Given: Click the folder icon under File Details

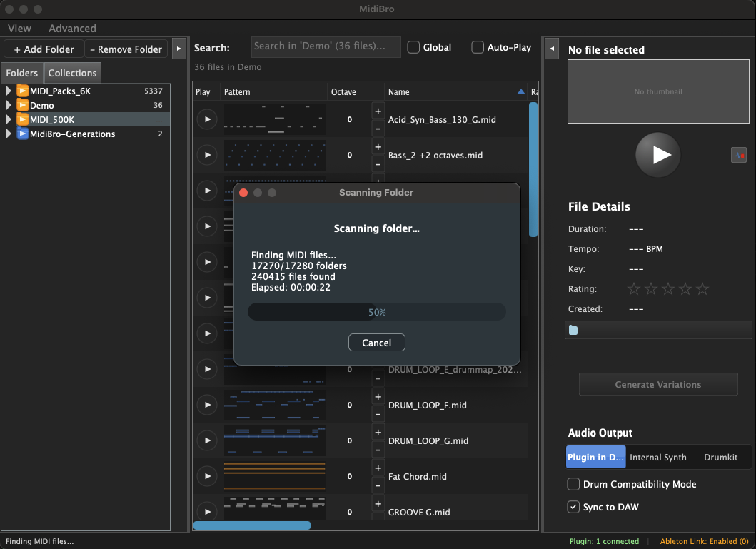Looking at the screenshot, I should tap(573, 330).
